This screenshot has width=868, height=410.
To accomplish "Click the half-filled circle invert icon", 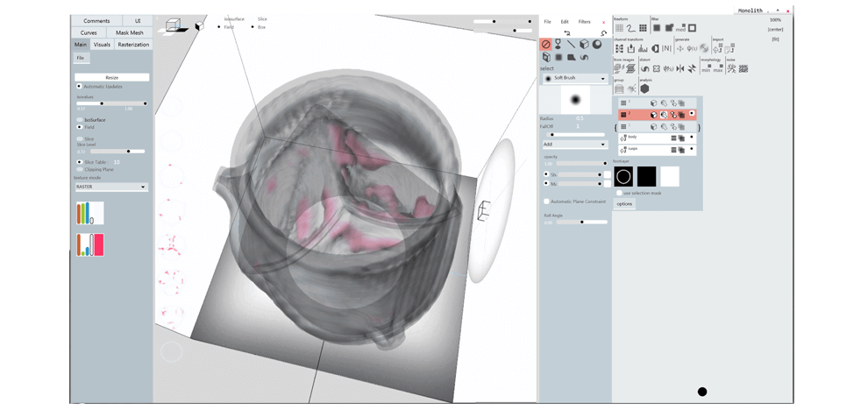I will coord(656,49).
